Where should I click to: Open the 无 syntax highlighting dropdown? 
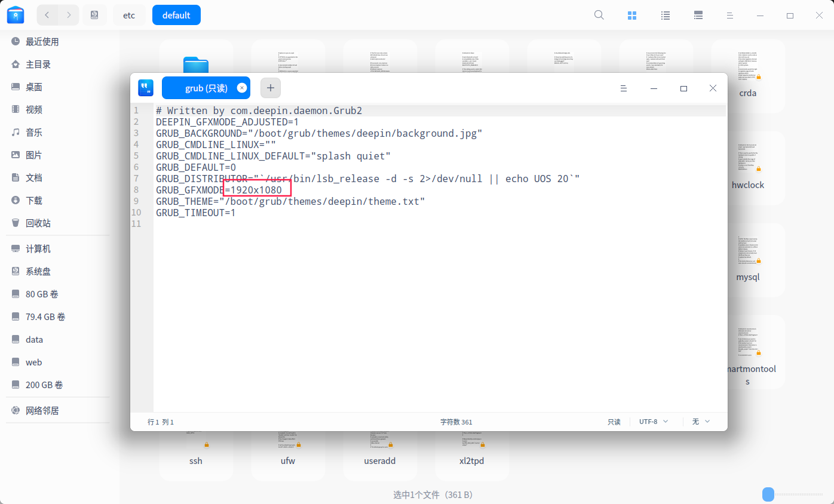click(700, 422)
